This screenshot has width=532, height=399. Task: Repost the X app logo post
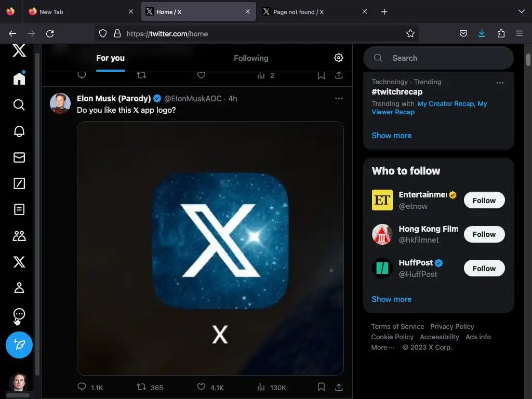141,387
